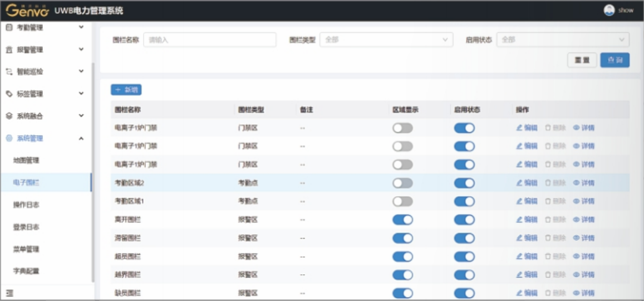The image size is (644, 301).
Task: Expand 智能巡检 menu chevron
Action: [x=81, y=71]
